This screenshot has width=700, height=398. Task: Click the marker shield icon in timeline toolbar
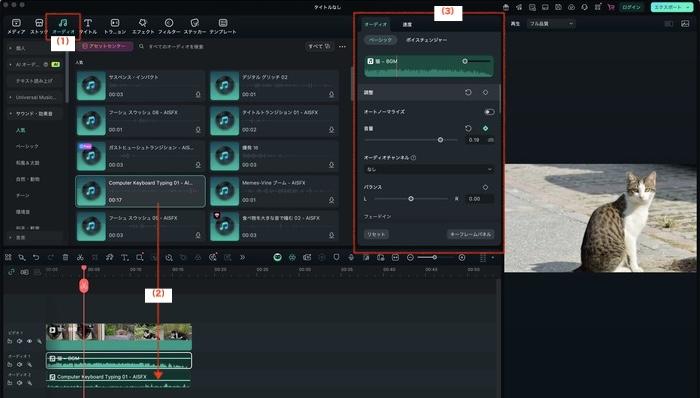click(x=336, y=257)
